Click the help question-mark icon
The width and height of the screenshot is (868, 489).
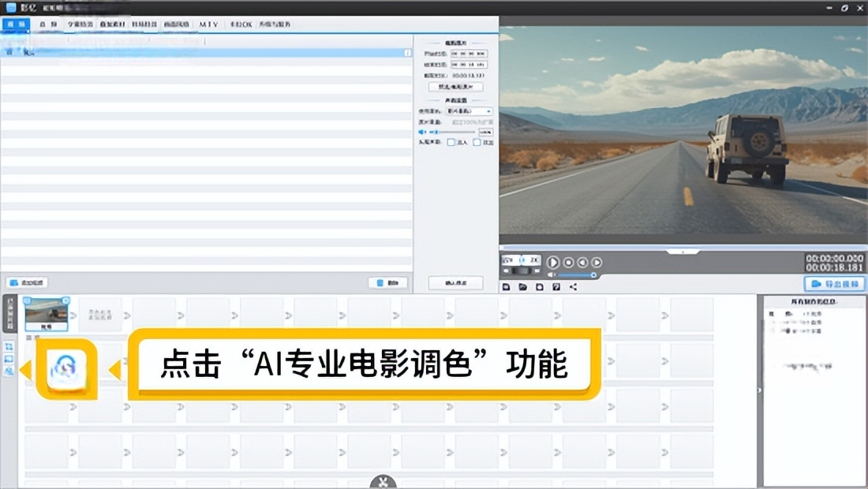556,287
